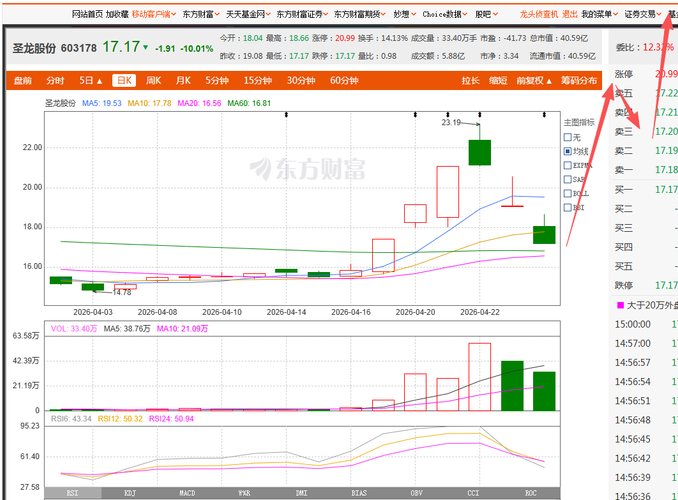Screen dimensions: 678x500
Task: Expand the 移动客户端 dropdown menu
Action: 154,14
